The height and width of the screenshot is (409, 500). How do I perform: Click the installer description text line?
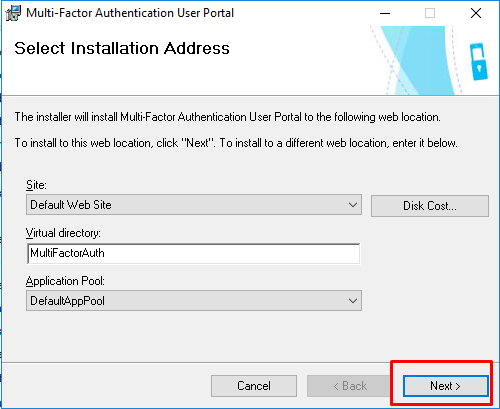pyautogui.click(x=228, y=117)
